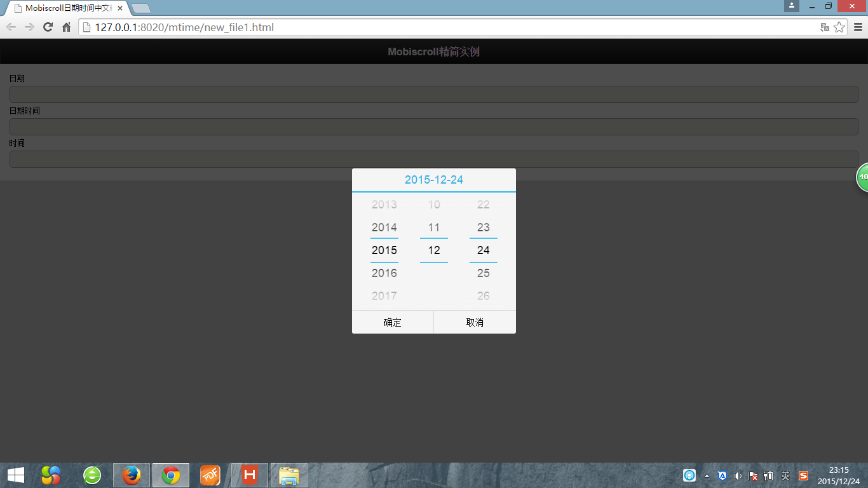This screenshot has height=488, width=868.
Task: Select day 25 in the wheel
Action: pyautogui.click(x=484, y=273)
